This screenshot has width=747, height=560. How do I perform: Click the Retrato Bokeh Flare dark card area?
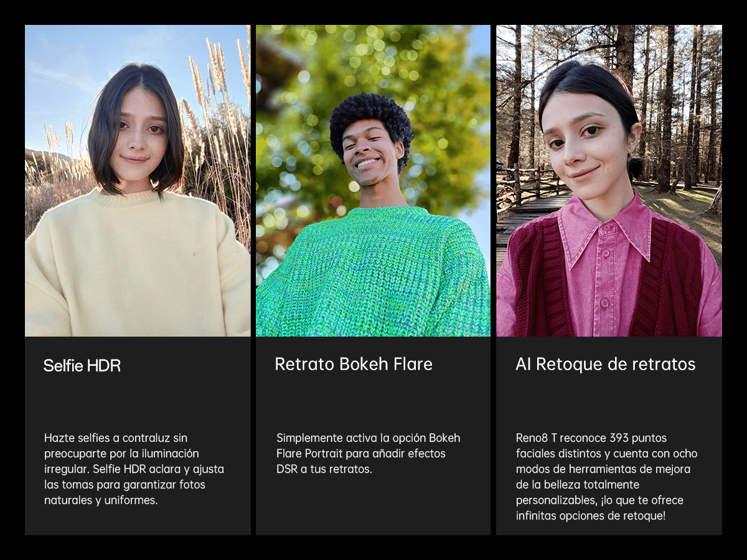(373, 436)
